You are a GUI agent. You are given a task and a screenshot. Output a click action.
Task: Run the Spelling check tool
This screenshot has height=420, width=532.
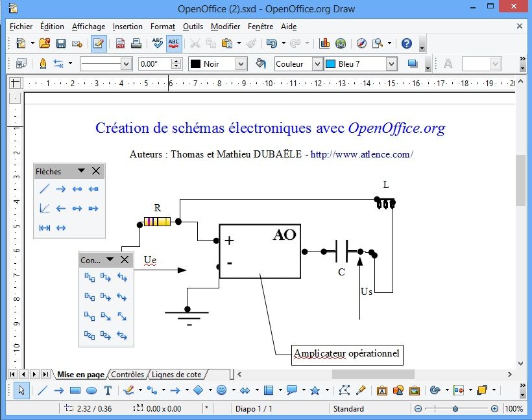[x=158, y=43]
